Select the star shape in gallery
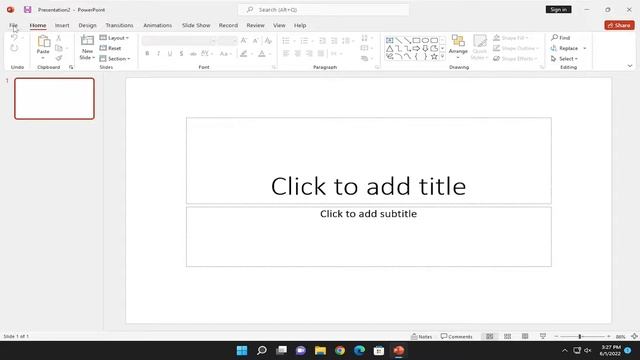The image size is (640, 360). [x=434, y=57]
